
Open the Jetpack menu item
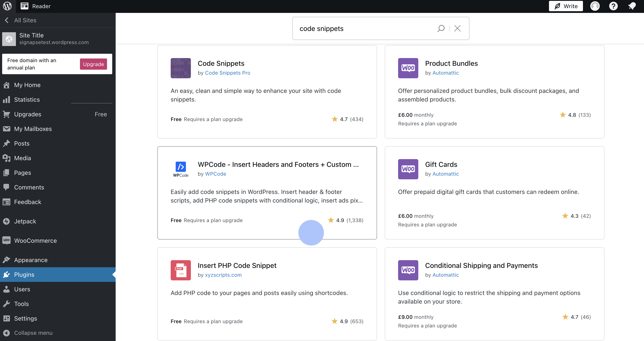[x=58, y=221]
